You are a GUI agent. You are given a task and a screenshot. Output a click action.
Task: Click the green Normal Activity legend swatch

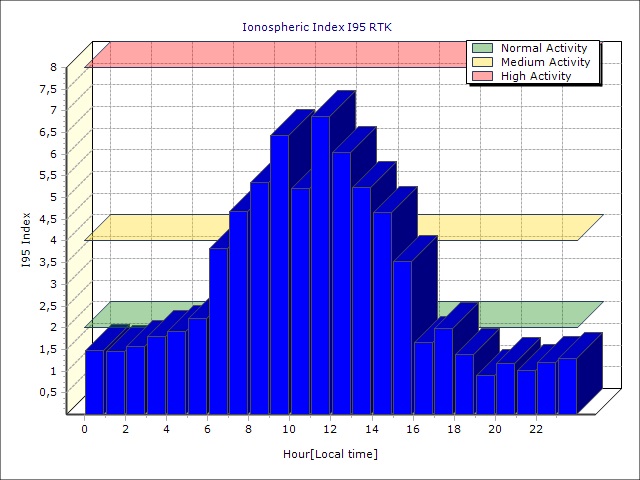point(483,48)
